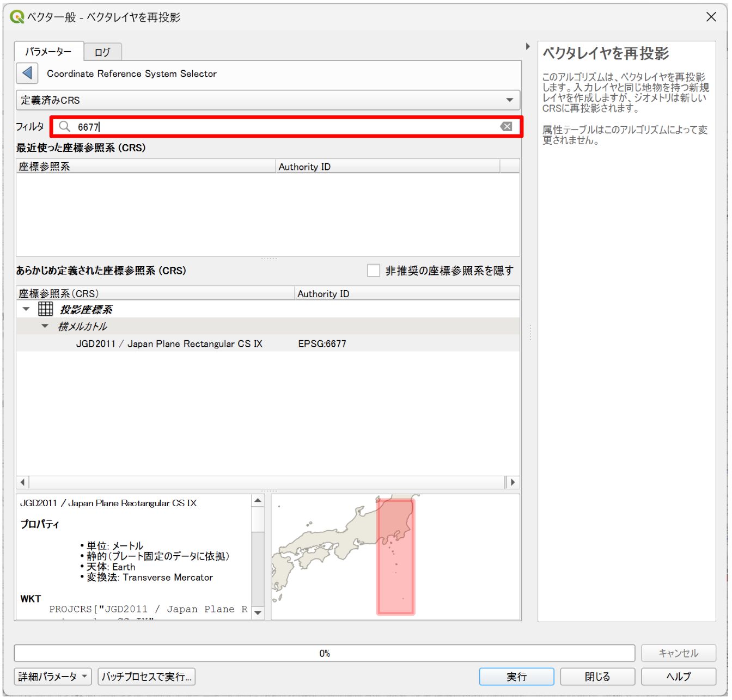Click the back arrow beside Coordinate Reference System Selector

coord(27,73)
